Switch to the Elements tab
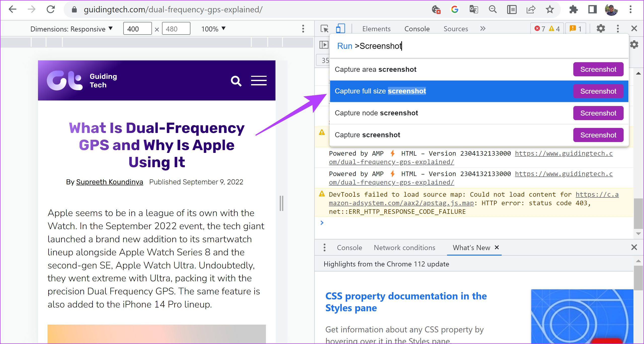644x344 pixels. (376, 29)
